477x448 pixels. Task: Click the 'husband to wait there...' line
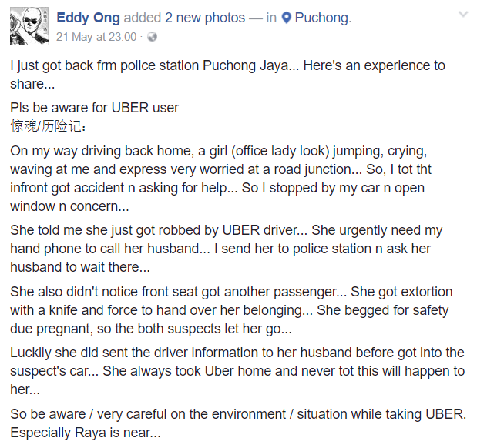click(x=80, y=267)
